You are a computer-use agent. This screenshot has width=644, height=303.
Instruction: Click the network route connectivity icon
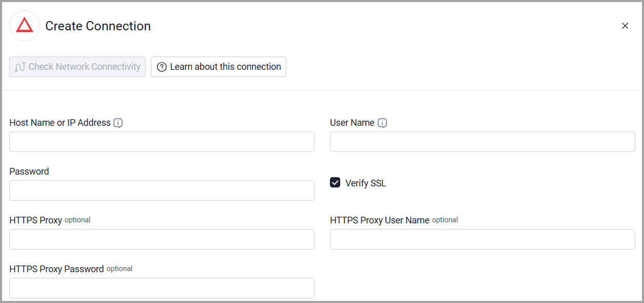tap(20, 67)
